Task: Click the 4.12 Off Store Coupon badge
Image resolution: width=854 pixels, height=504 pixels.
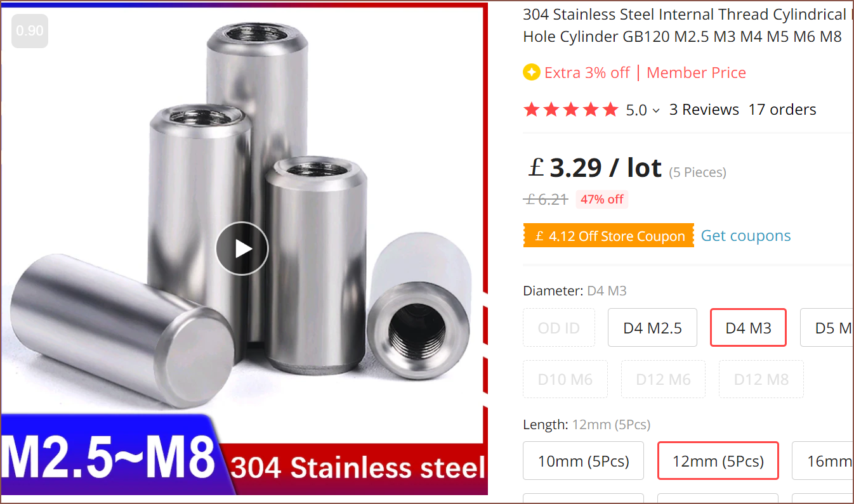Action: [x=608, y=236]
